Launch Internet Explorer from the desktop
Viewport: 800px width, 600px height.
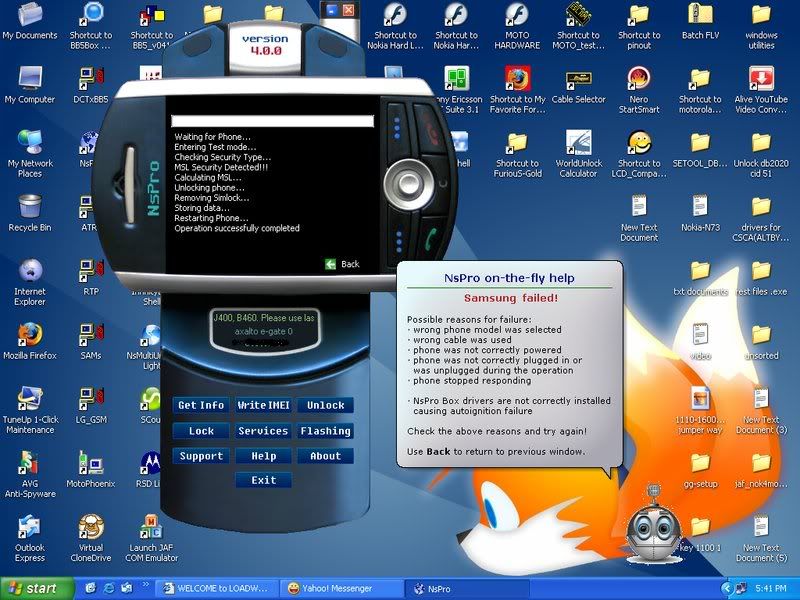point(30,282)
